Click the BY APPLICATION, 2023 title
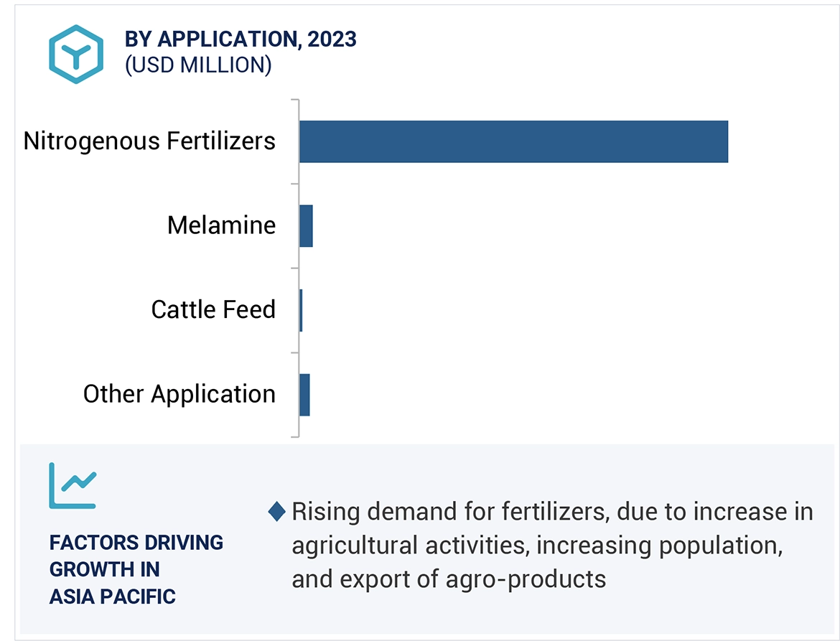The width and height of the screenshot is (840, 641). click(241, 39)
